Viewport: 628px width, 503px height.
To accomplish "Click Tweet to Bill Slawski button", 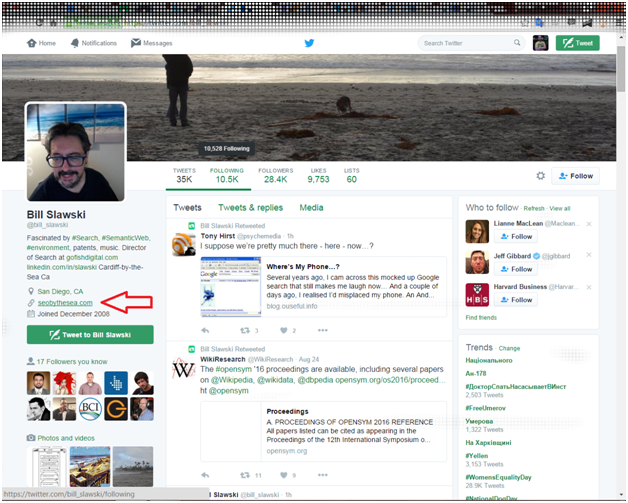I will (x=90, y=335).
